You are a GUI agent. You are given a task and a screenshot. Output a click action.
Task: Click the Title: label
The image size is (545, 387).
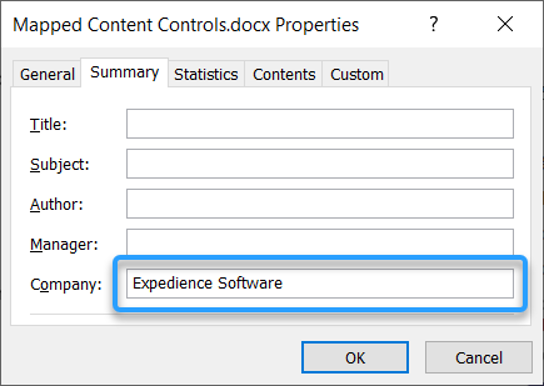point(48,124)
